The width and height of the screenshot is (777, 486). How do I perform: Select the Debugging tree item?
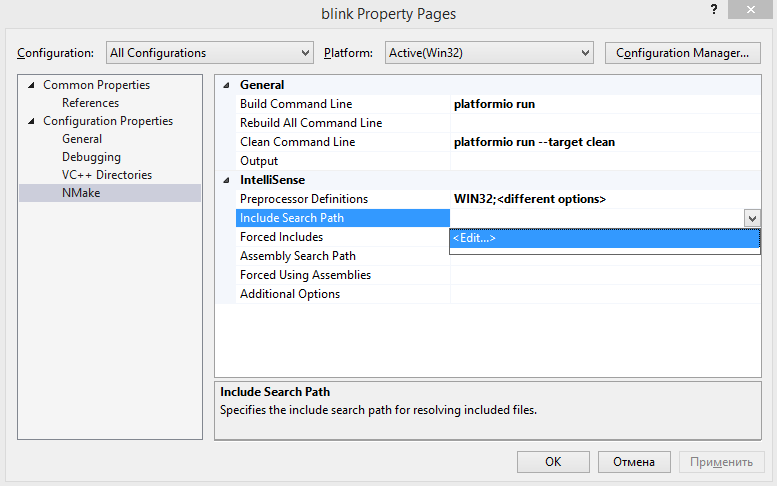[91, 157]
